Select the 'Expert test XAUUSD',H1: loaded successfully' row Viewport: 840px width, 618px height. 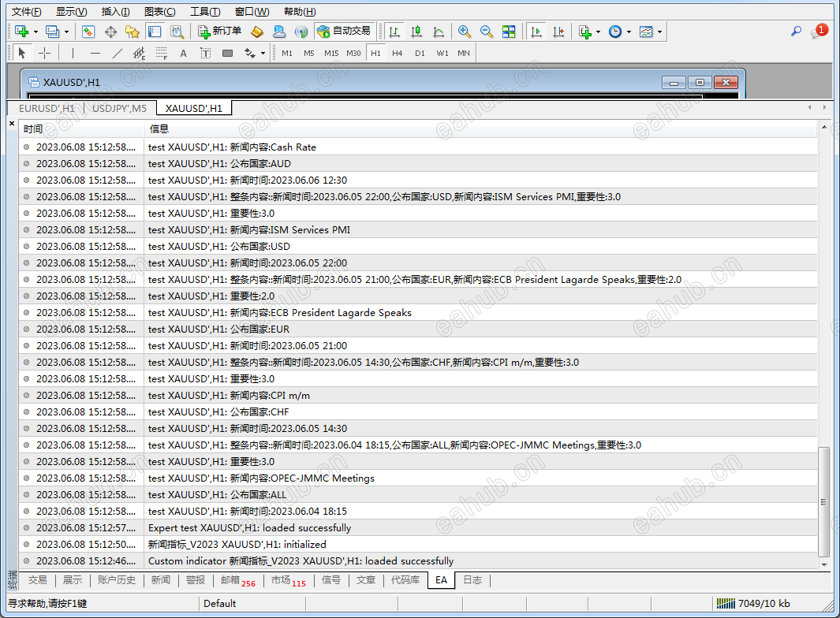click(x=418, y=527)
